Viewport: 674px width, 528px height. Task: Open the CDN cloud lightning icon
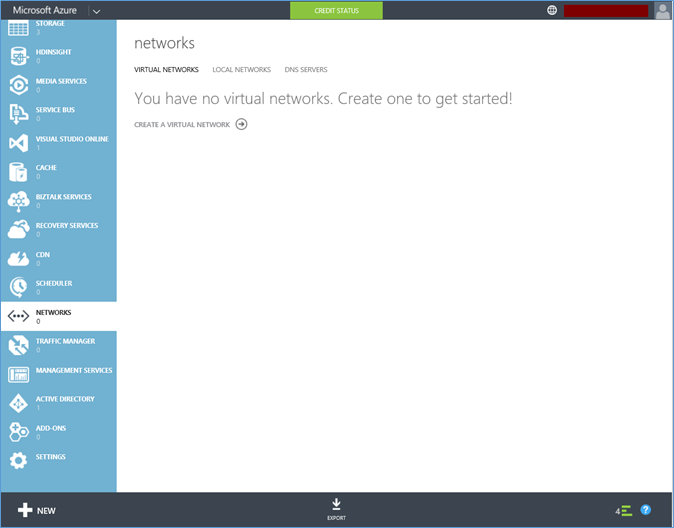click(18, 258)
